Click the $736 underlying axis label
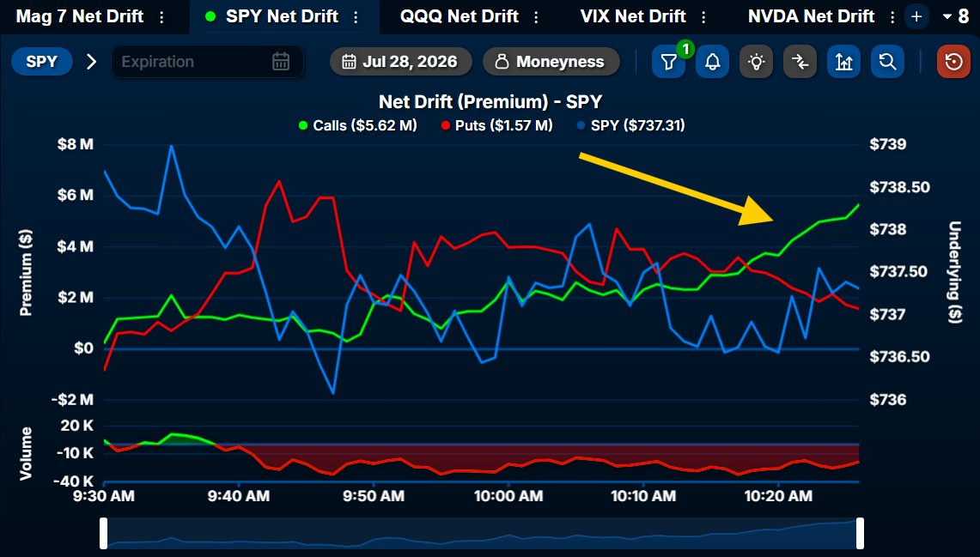 (x=887, y=400)
